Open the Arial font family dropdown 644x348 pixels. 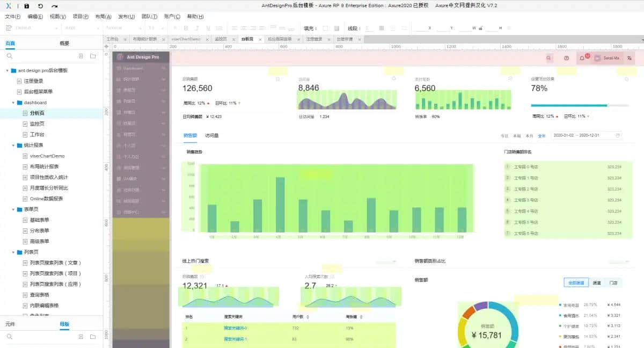(80, 27)
